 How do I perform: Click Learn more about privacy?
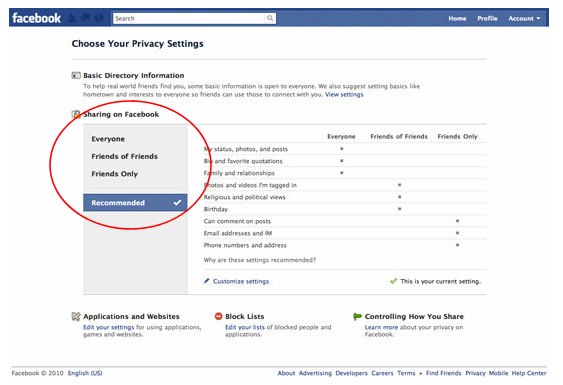(381, 327)
